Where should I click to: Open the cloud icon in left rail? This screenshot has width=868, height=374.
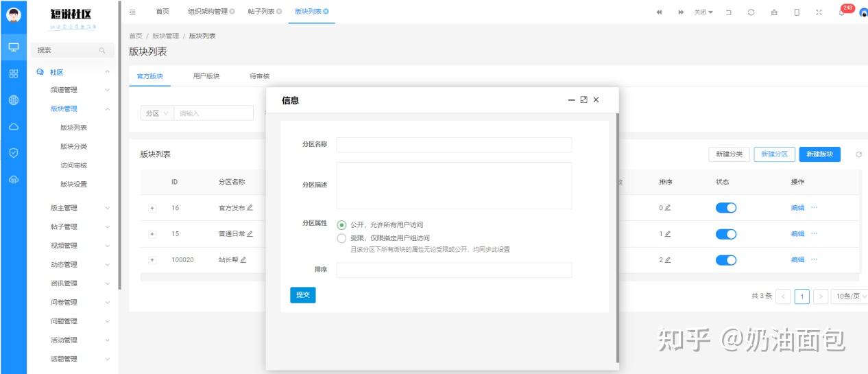13,127
